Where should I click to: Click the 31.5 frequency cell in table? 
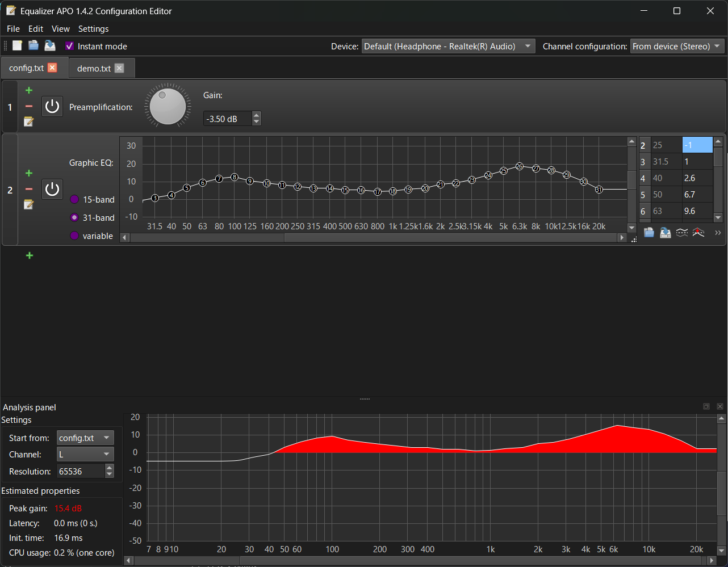tap(666, 162)
